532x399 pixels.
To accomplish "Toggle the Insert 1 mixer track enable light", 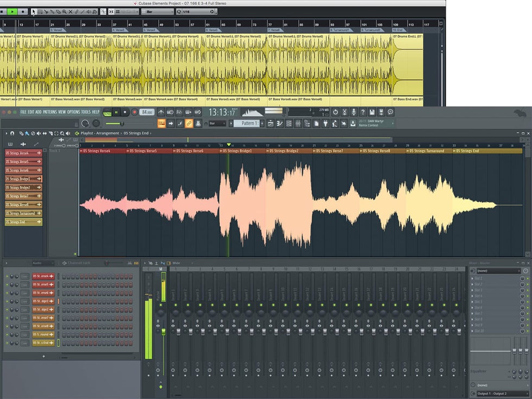I will (x=175, y=306).
